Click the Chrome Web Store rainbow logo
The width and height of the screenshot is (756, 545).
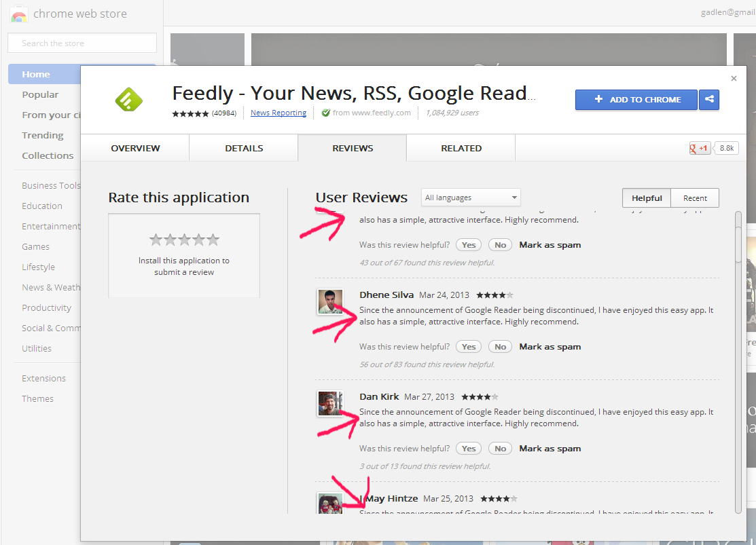[18, 14]
